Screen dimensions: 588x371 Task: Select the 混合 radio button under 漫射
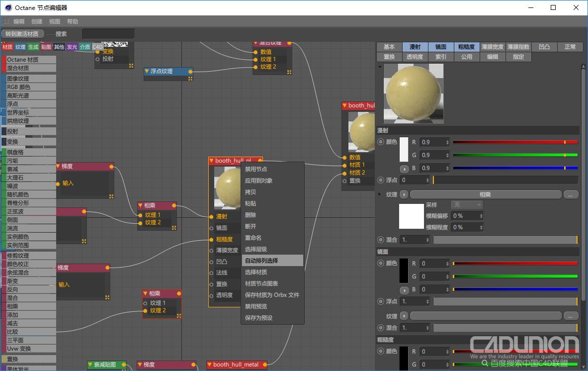[381, 239]
